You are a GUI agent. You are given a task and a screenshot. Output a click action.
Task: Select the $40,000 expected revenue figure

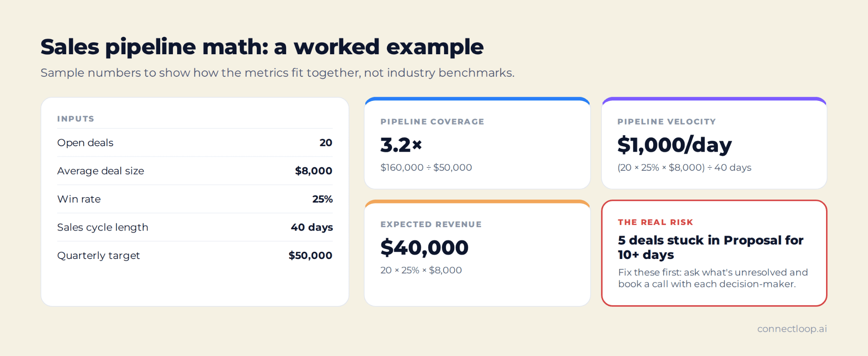coord(425,248)
